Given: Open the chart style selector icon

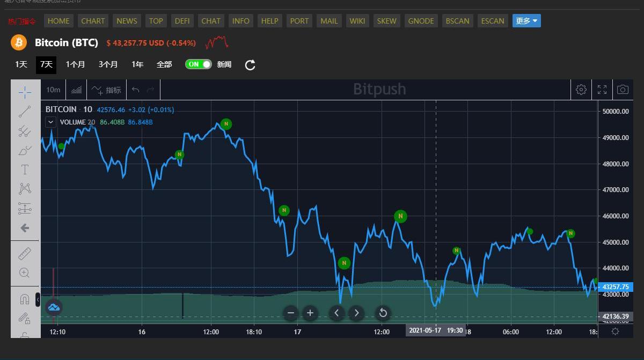Looking at the screenshot, I should click(77, 90).
